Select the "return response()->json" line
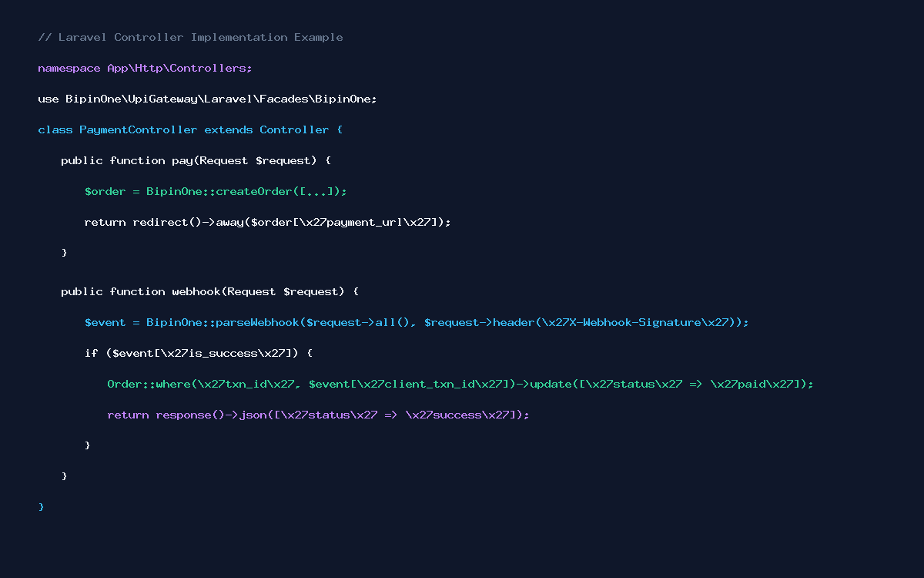The width and height of the screenshot is (924, 578). click(319, 415)
